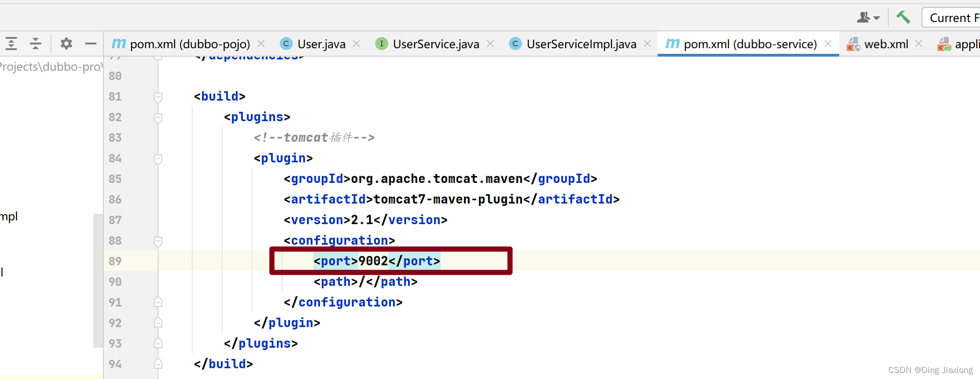Open the user account dropdown
The width and height of the screenshot is (980, 379).
tap(868, 17)
